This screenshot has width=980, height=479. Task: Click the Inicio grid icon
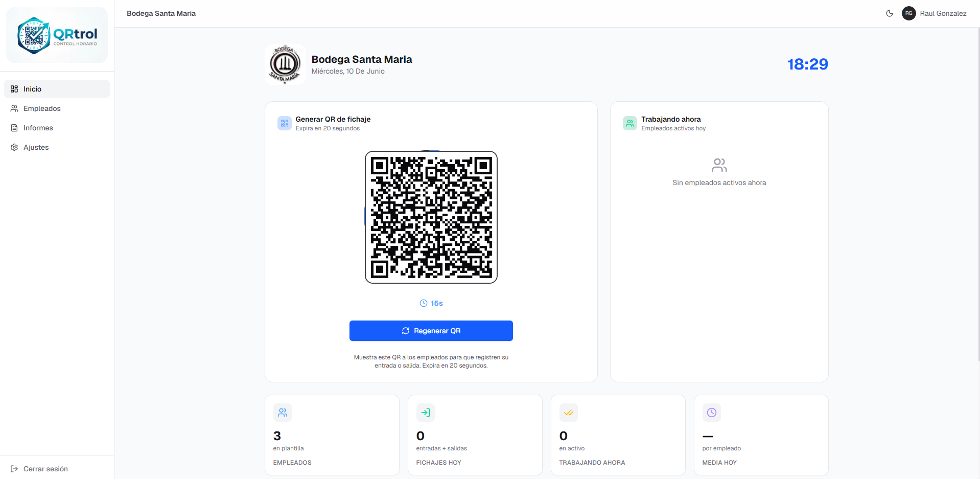(x=14, y=89)
